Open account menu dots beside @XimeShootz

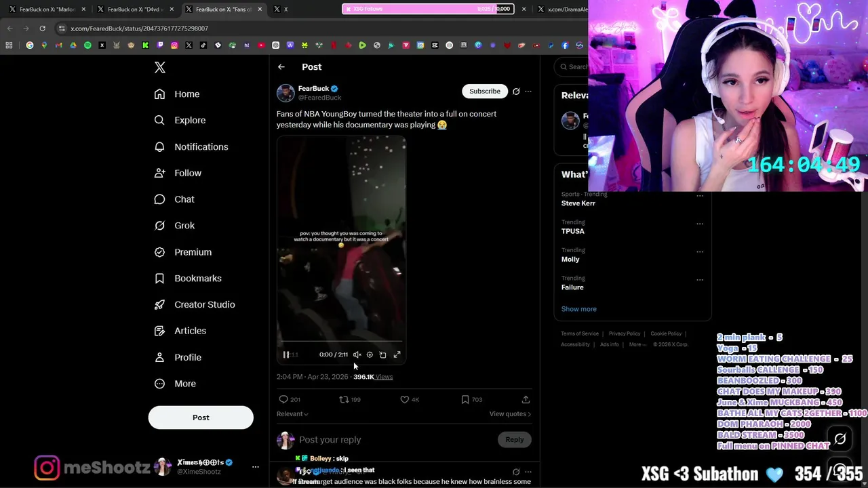coord(256,467)
